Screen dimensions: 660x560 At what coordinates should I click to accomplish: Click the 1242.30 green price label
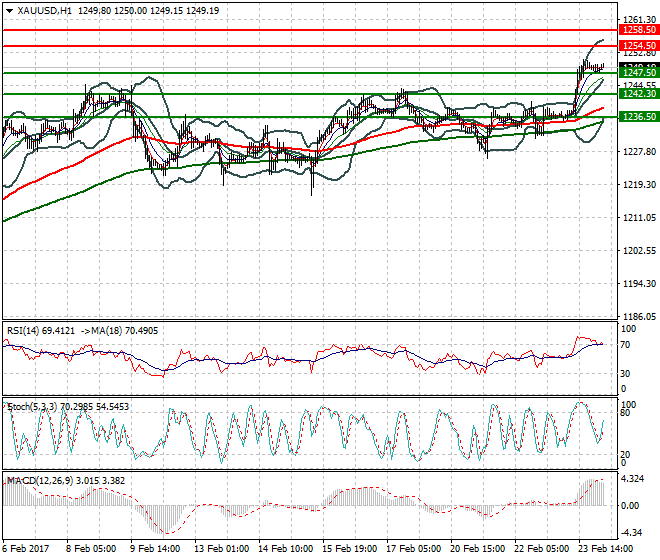pos(639,94)
